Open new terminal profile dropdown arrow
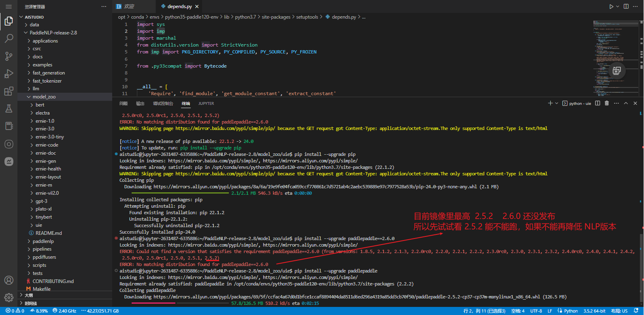 pyautogui.click(x=557, y=103)
